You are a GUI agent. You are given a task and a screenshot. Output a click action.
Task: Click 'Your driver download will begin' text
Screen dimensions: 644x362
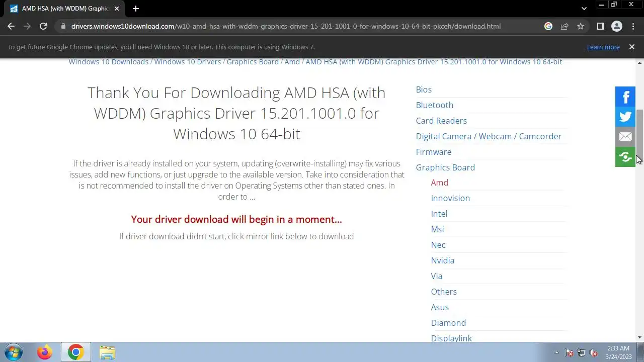236,219
